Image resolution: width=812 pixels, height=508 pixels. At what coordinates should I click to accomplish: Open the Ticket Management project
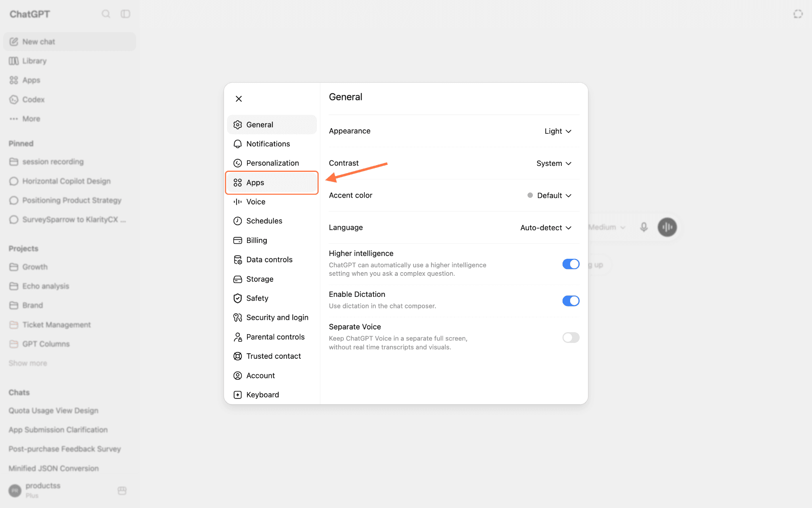tap(69, 325)
